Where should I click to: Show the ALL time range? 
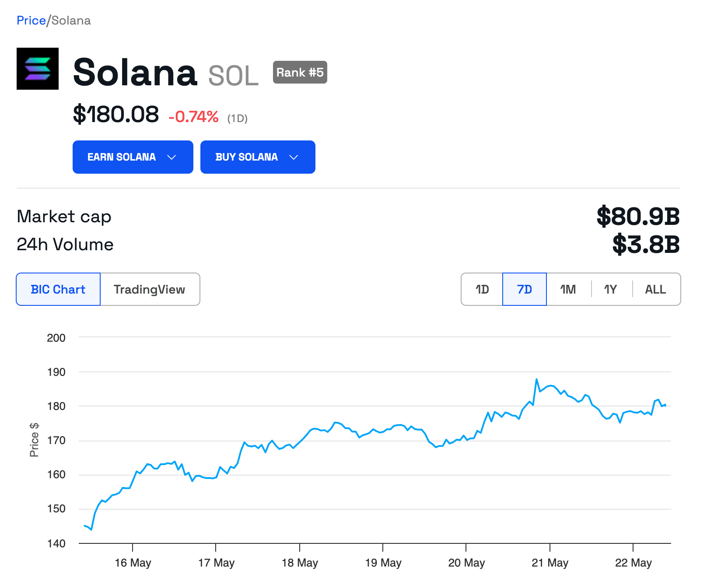coord(655,289)
